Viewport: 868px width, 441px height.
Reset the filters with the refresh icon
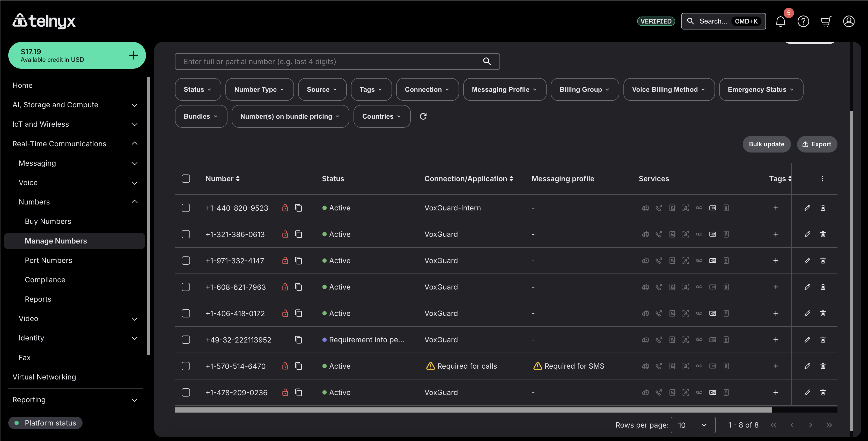point(423,117)
